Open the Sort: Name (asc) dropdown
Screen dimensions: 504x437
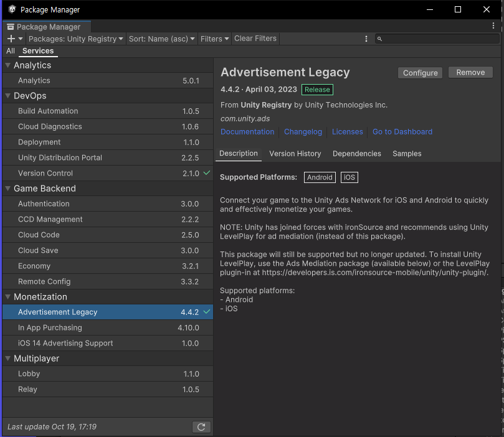coord(162,39)
